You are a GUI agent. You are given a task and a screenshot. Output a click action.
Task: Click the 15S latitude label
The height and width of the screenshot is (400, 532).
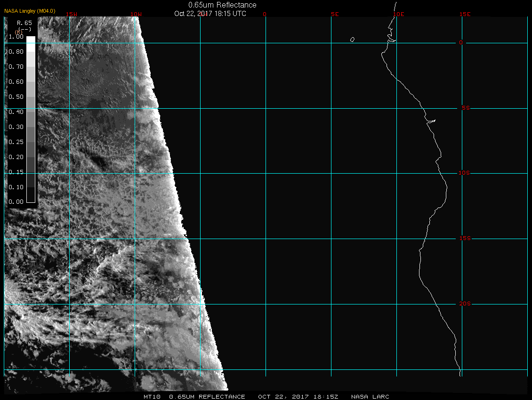coord(464,239)
